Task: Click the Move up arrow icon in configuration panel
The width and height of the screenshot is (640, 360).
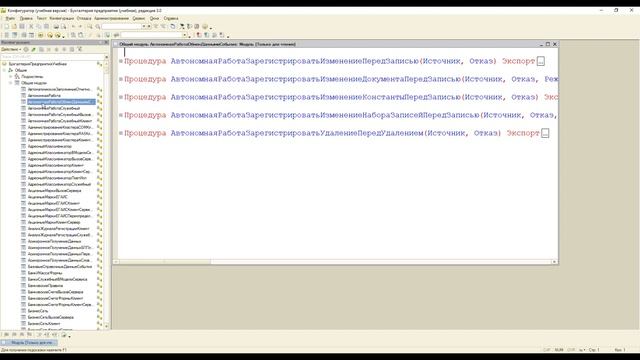Action: (x=57, y=49)
